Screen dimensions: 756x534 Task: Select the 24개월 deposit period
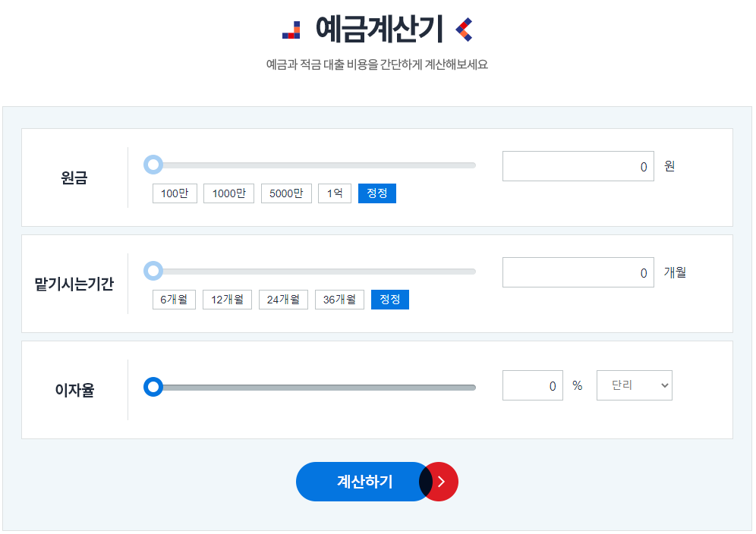click(283, 299)
